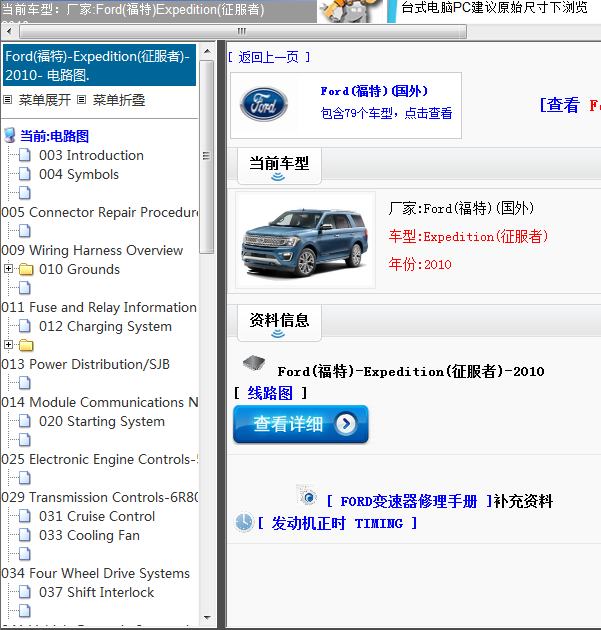Image resolution: width=601 pixels, height=630 pixels.
Task: Click the 012 Charging System page icon
Action: coord(25,326)
